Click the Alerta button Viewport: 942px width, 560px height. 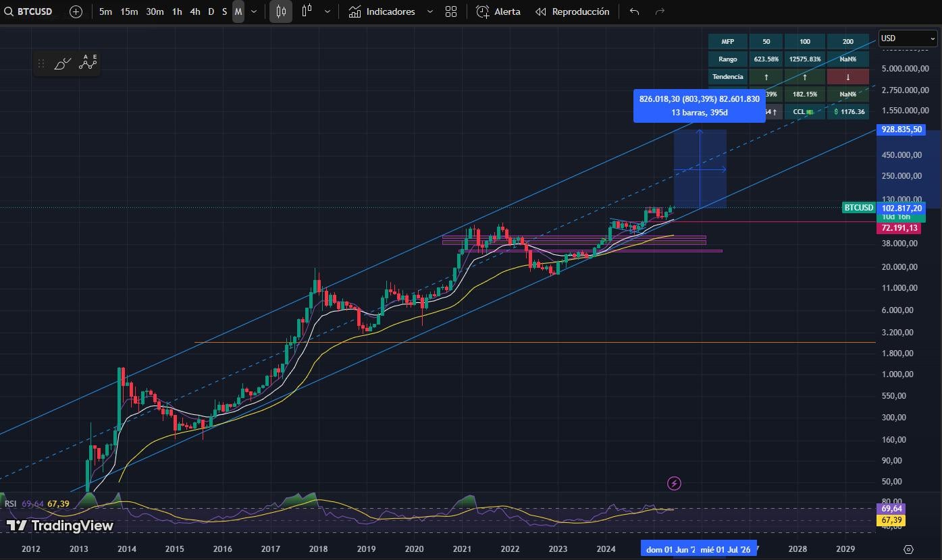pos(498,11)
